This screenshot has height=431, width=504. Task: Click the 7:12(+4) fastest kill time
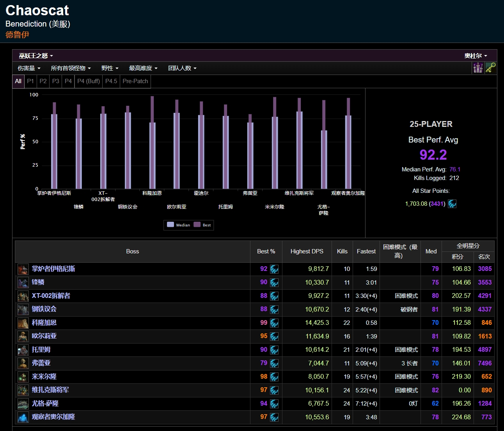(366, 404)
